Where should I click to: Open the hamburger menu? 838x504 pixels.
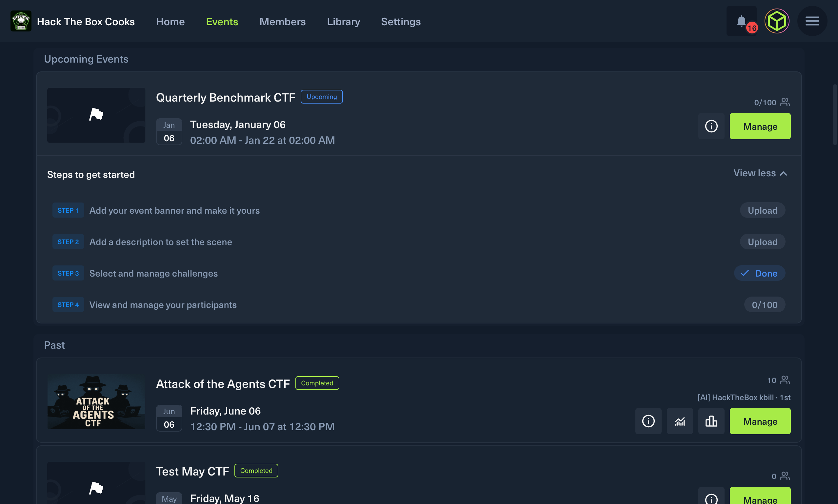click(812, 21)
